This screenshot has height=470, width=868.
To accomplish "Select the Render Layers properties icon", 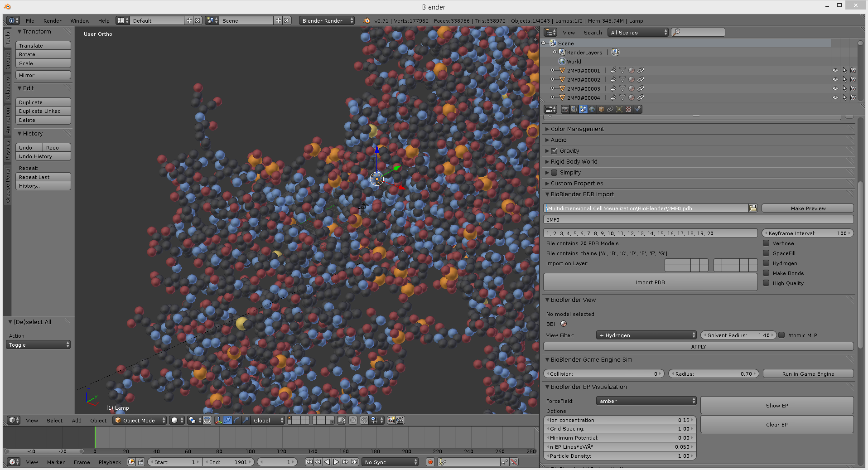I will click(x=574, y=109).
